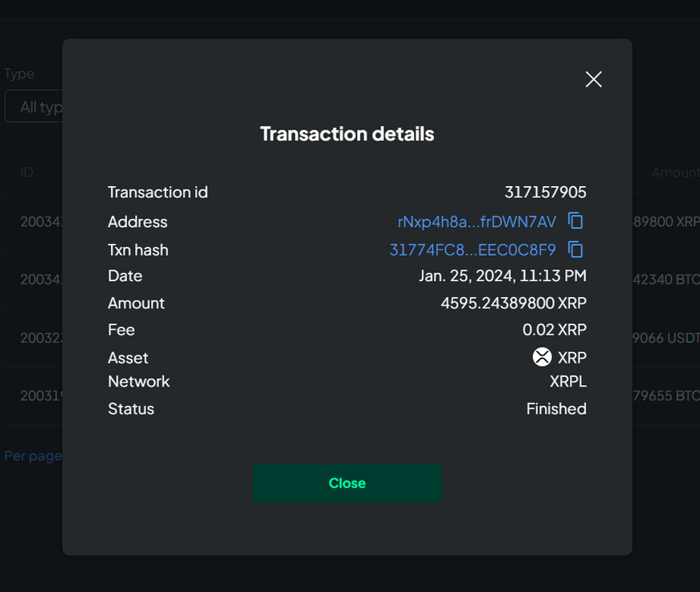Image resolution: width=700 pixels, height=592 pixels.
Task: Click the Finished status text
Action: [555, 409]
